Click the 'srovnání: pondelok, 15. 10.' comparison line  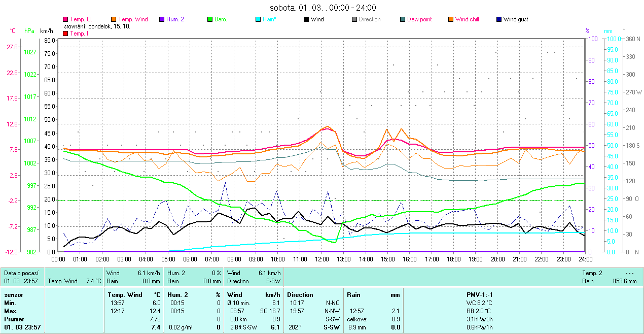tap(97, 26)
